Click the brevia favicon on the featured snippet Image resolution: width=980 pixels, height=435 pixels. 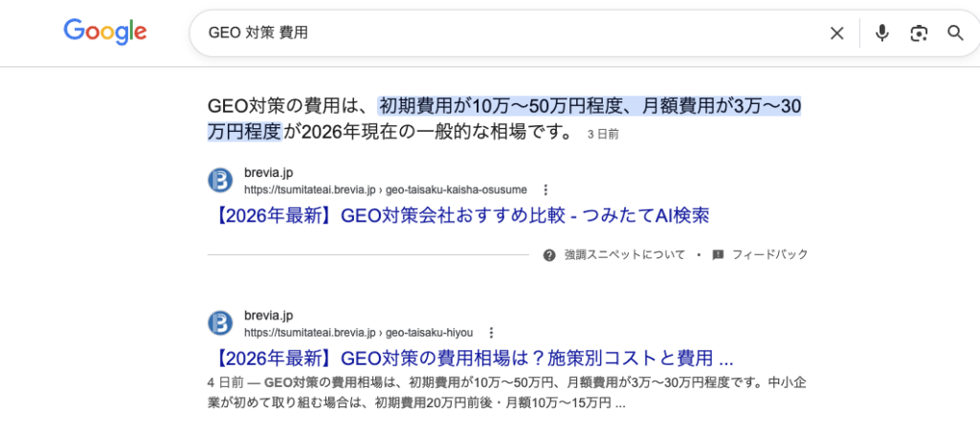(220, 180)
